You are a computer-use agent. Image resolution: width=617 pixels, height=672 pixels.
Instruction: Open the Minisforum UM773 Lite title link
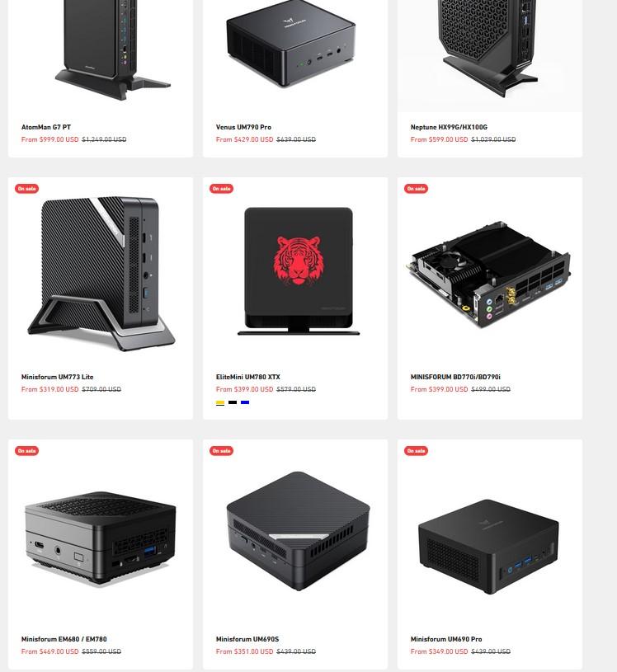pyautogui.click(x=58, y=377)
